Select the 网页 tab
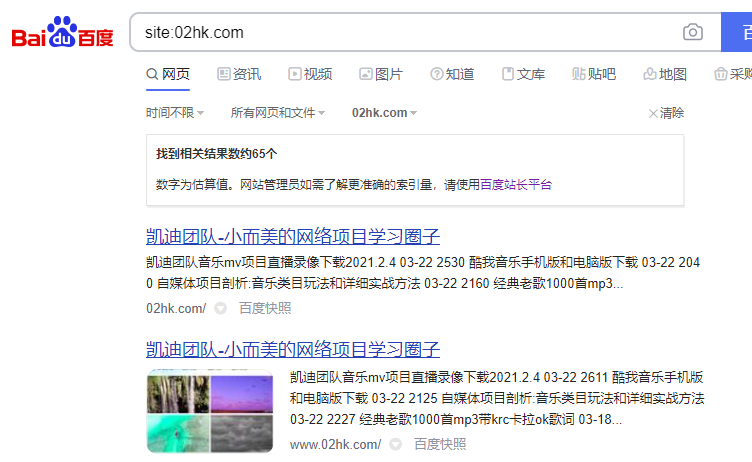This screenshot has height=462, width=752. (168, 74)
